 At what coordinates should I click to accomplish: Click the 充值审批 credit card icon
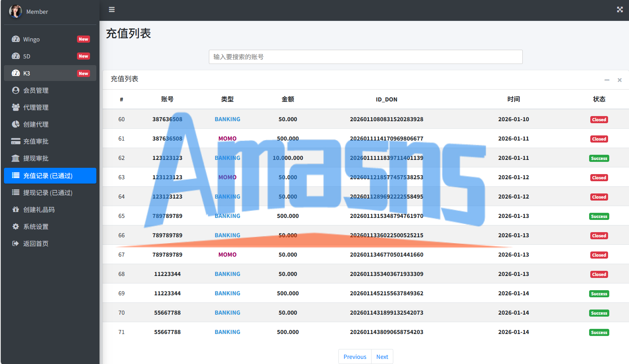[x=16, y=141]
